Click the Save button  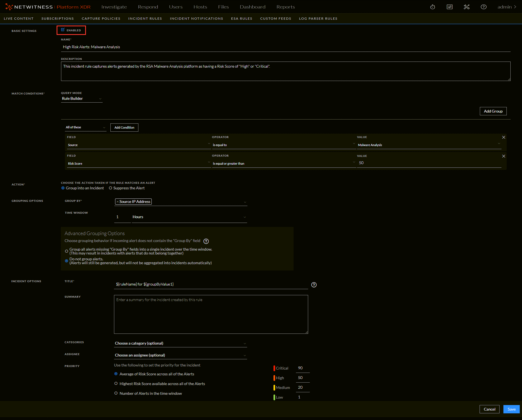click(x=511, y=409)
